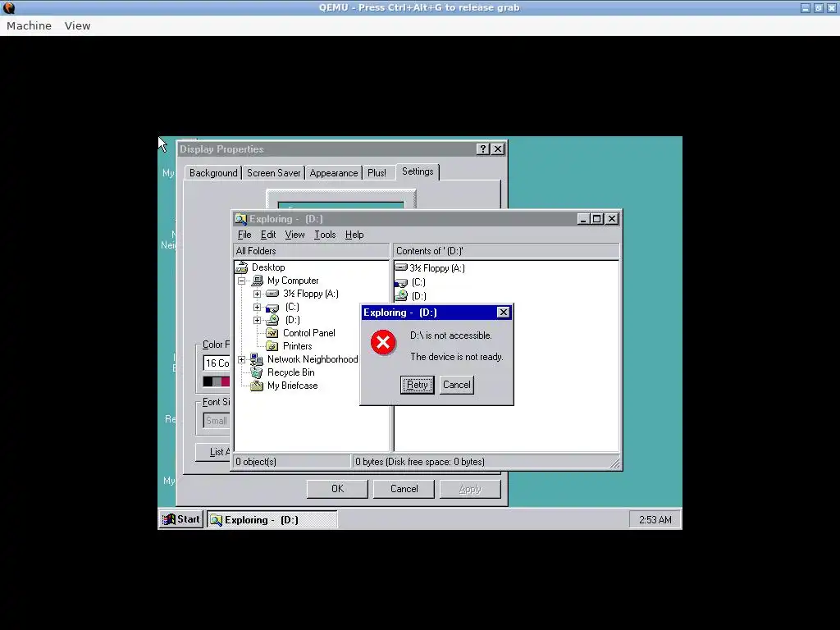Viewport: 840px width, 630px height.
Task: Expand the (D:) drive tree node
Action: [x=257, y=320]
